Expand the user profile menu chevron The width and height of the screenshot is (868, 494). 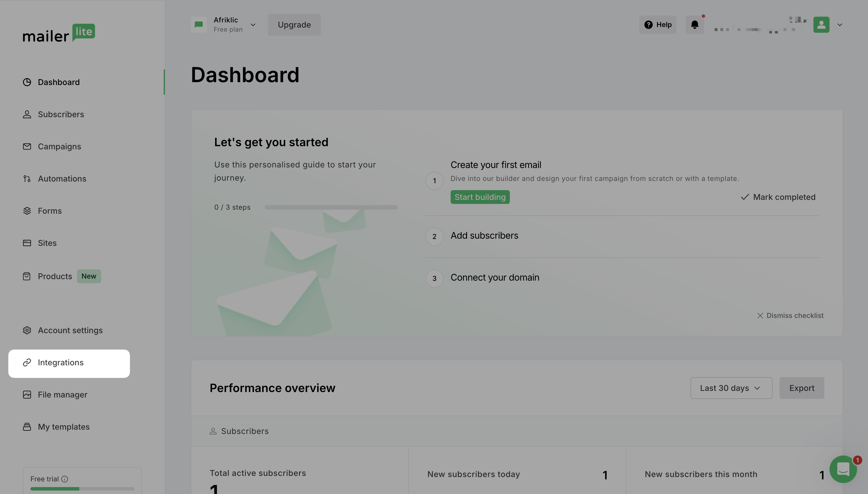pyautogui.click(x=840, y=25)
